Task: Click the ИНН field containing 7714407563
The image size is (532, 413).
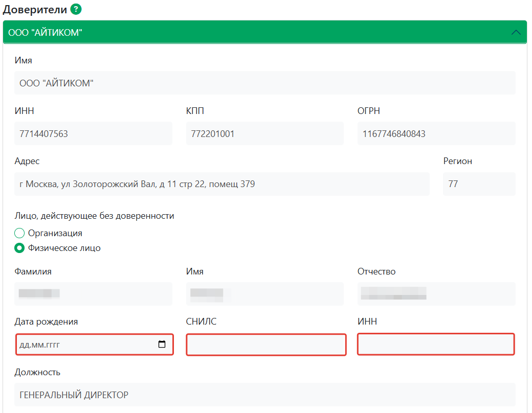Action: pos(93,134)
